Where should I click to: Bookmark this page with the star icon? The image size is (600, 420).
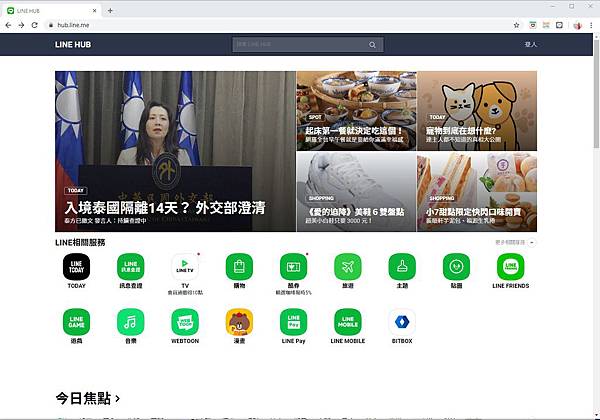tap(516, 25)
